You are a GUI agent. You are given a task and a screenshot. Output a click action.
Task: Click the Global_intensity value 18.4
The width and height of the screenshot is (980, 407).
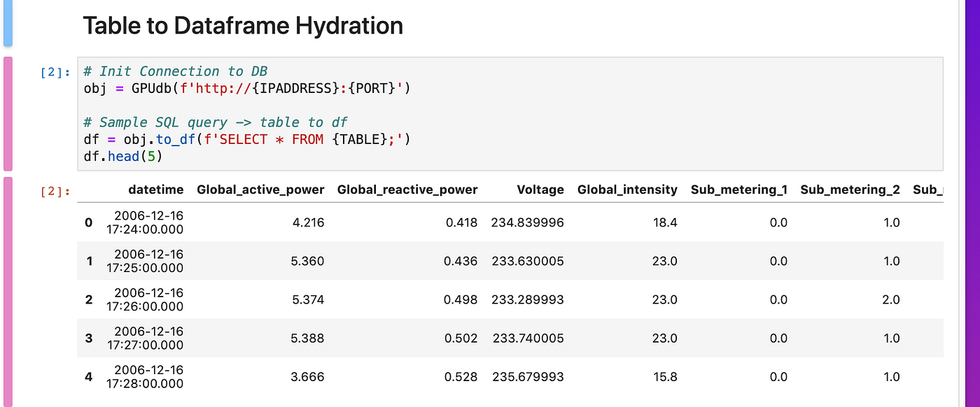click(x=664, y=222)
